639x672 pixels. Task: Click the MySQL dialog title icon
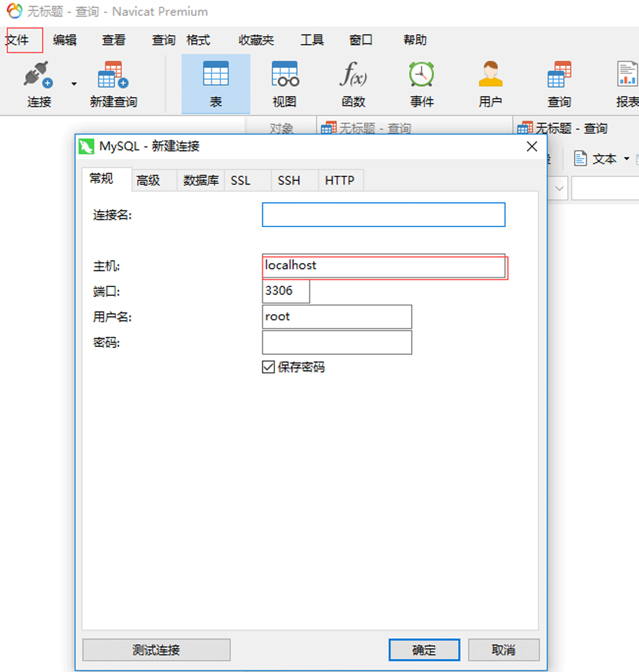coord(86,147)
